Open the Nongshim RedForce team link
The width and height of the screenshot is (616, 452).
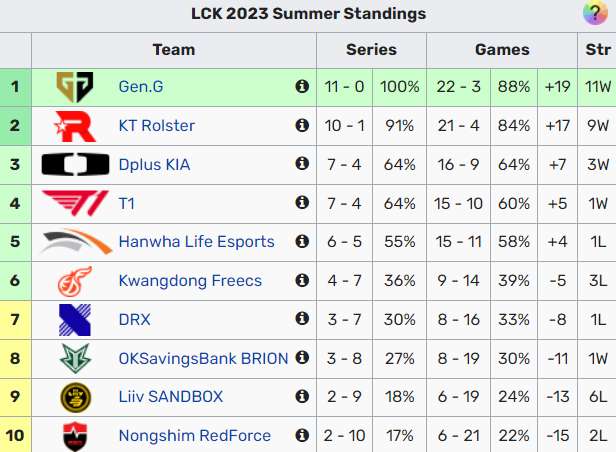click(194, 435)
